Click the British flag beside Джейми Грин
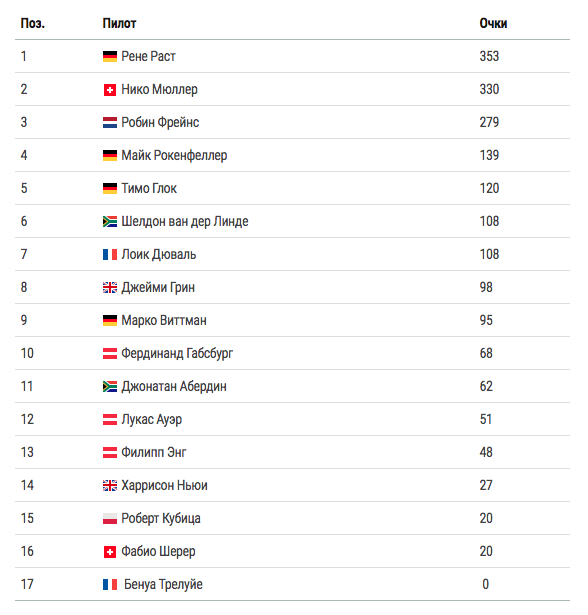 (x=110, y=287)
